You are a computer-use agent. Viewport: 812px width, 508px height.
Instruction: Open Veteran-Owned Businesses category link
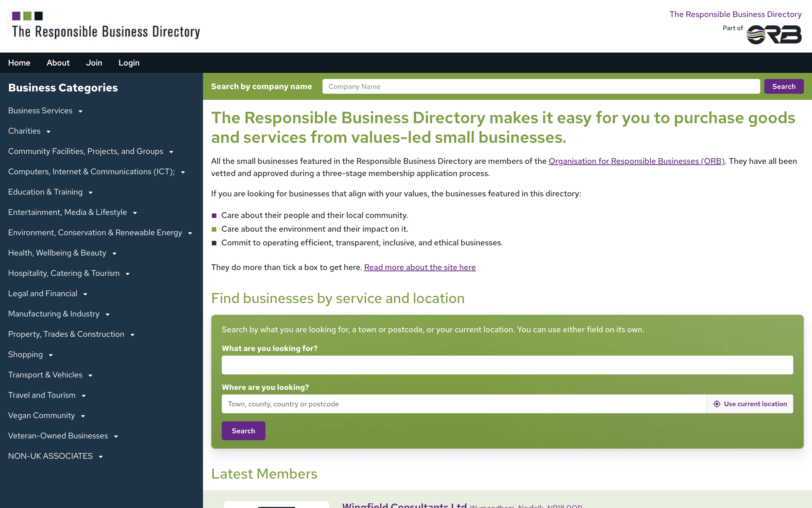58,436
